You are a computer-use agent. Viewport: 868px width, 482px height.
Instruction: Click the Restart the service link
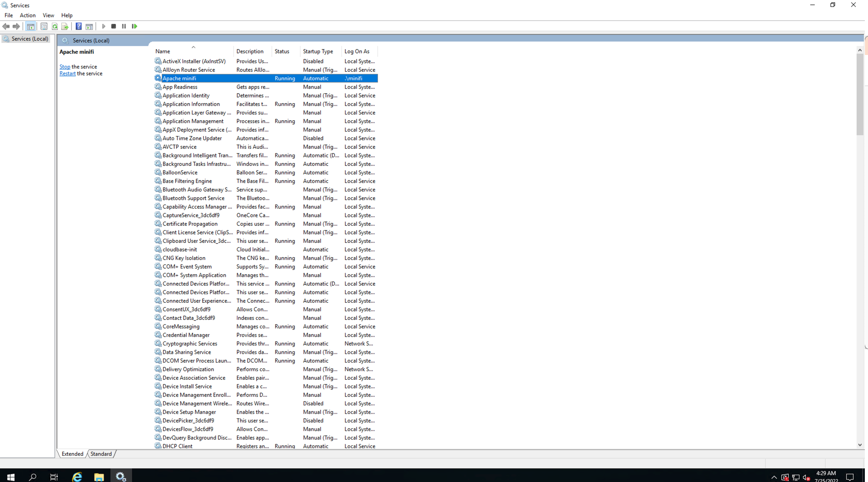click(x=68, y=73)
